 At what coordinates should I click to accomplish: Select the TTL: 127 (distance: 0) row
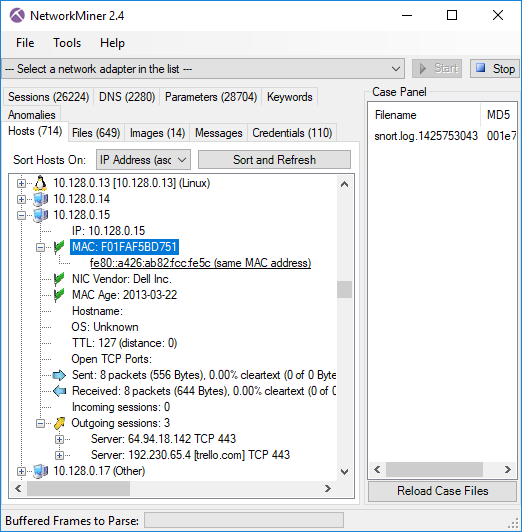124,343
